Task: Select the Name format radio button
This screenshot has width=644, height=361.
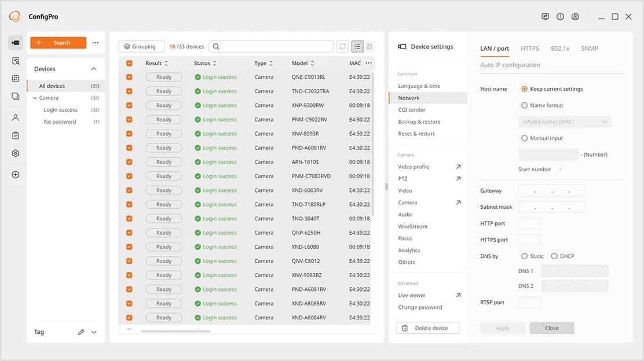Action: click(524, 105)
